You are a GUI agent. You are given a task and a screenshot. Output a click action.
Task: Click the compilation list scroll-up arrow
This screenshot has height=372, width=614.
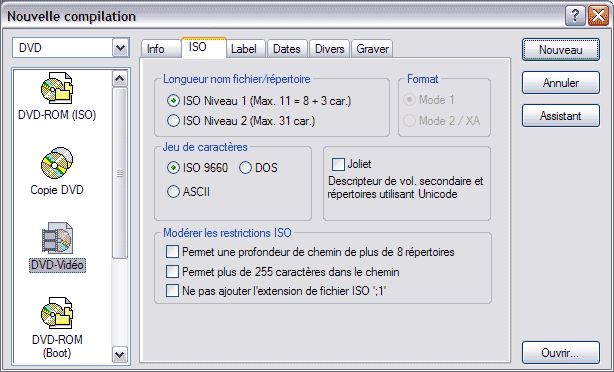click(119, 79)
